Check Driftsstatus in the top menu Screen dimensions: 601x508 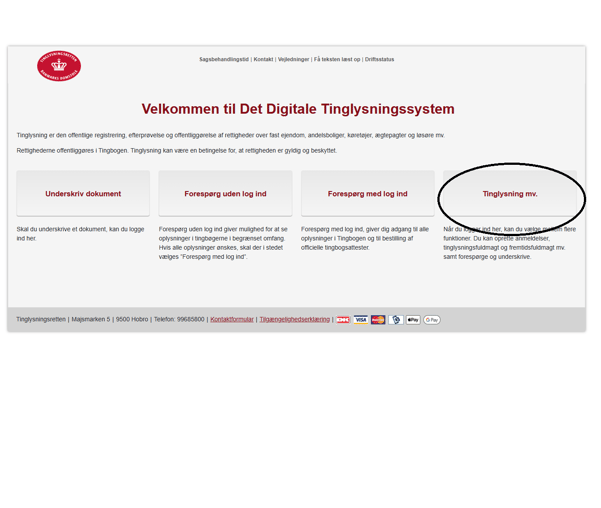pos(380,60)
